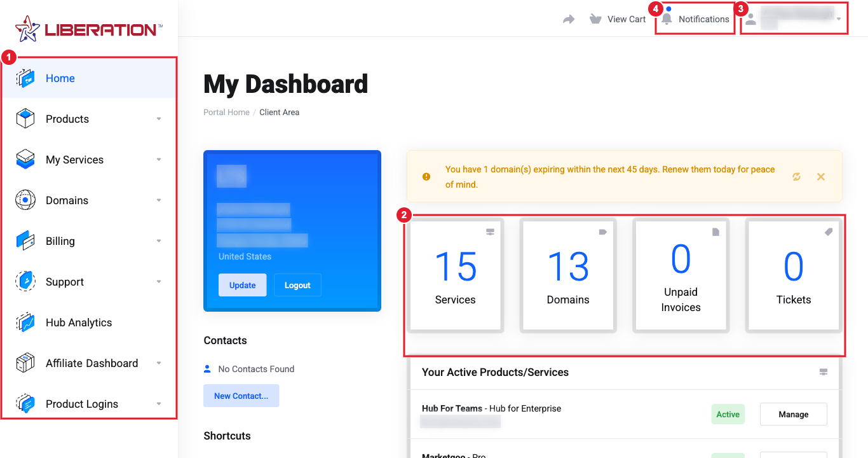Open the Affiliate Dashboard label
This screenshot has width=868, height=458.
click(92, 363)
